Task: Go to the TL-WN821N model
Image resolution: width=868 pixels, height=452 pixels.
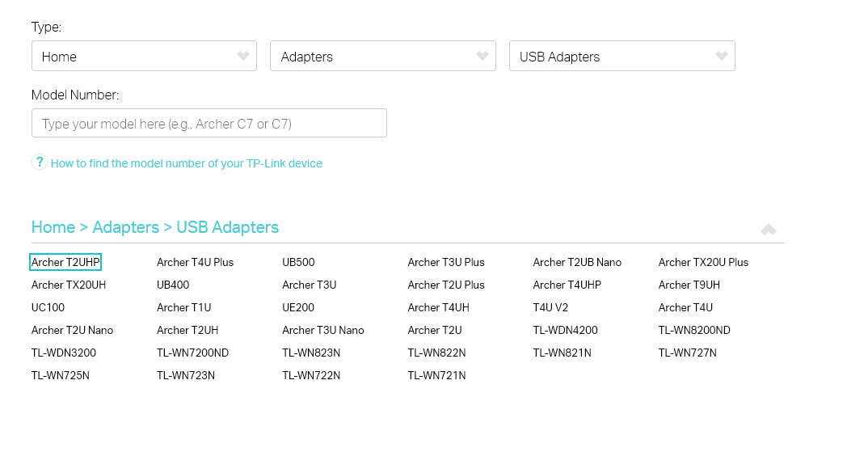Action: [562, 353]
